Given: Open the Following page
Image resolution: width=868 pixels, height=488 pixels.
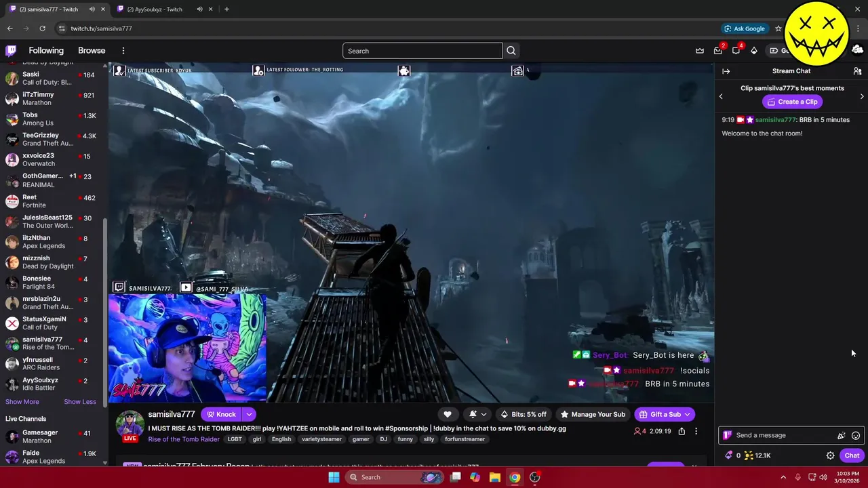Looking at the screenshot, I should pyautogui.click(x=46, y=51).
